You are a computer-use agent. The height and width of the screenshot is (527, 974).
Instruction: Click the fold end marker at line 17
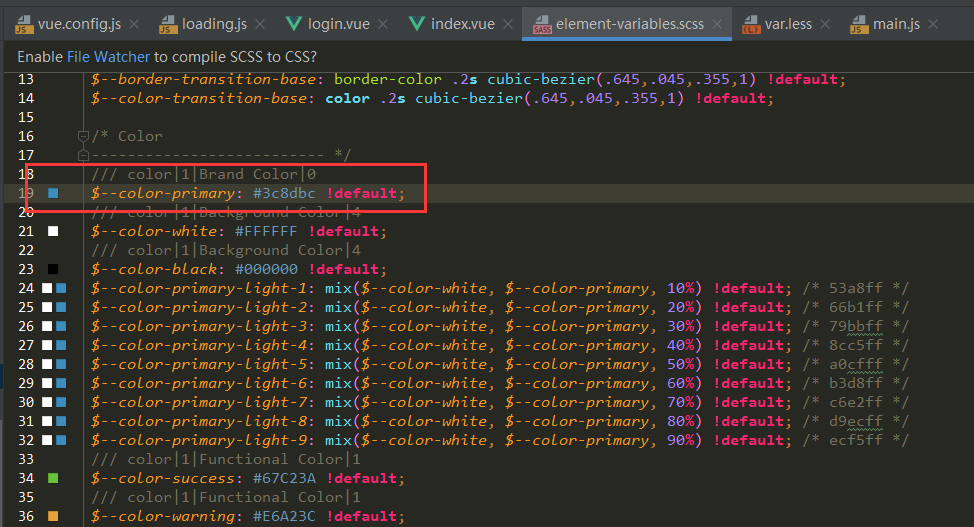click(x=83, y=155)
